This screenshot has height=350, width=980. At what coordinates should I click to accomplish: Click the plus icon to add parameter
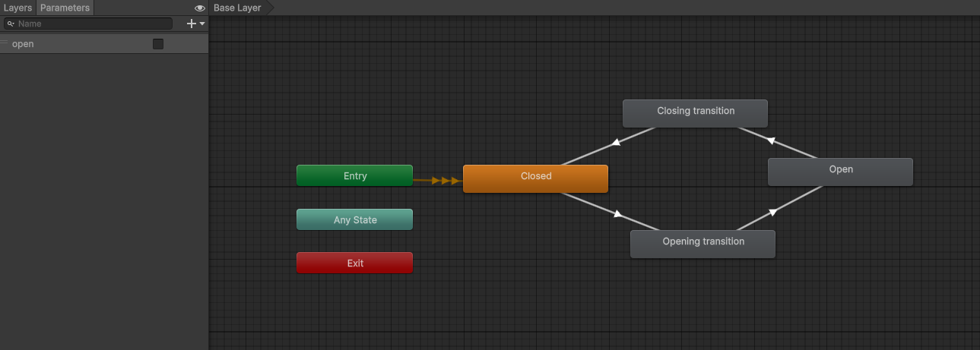[192, 24]
